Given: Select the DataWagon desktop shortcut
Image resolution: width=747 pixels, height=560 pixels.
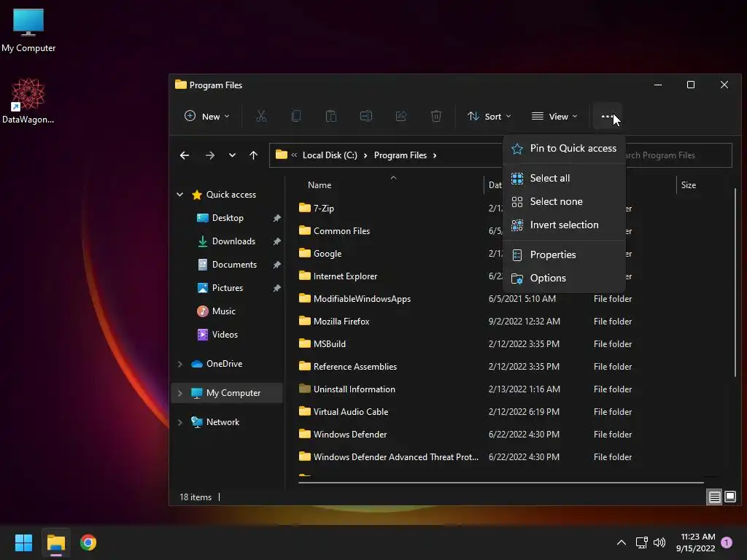Looking at the screenshot, I should click(28, 101).
